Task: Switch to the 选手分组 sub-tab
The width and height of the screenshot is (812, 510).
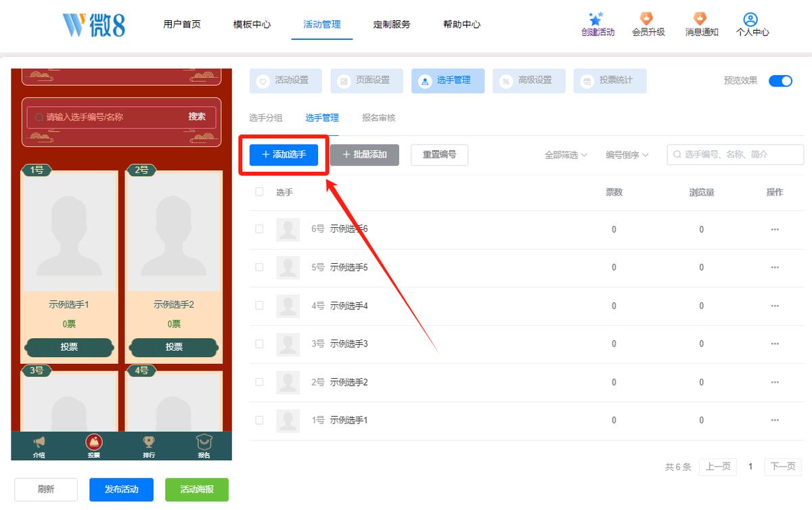Action: coord(266,118)
